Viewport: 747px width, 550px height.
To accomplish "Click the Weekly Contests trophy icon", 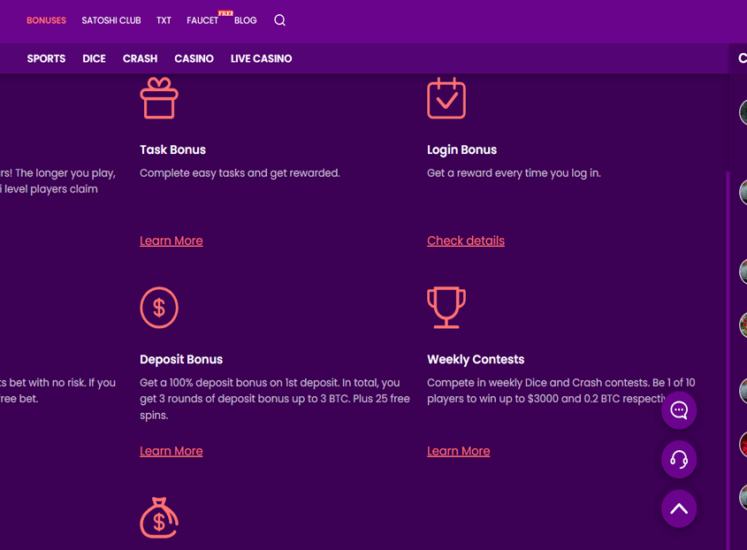I will 446,307.
